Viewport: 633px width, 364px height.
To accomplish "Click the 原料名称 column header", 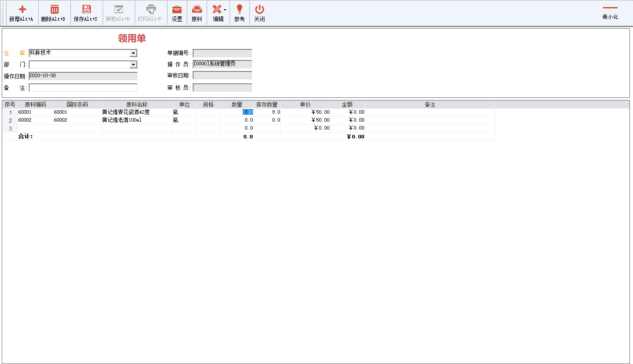I will point(137,104).
